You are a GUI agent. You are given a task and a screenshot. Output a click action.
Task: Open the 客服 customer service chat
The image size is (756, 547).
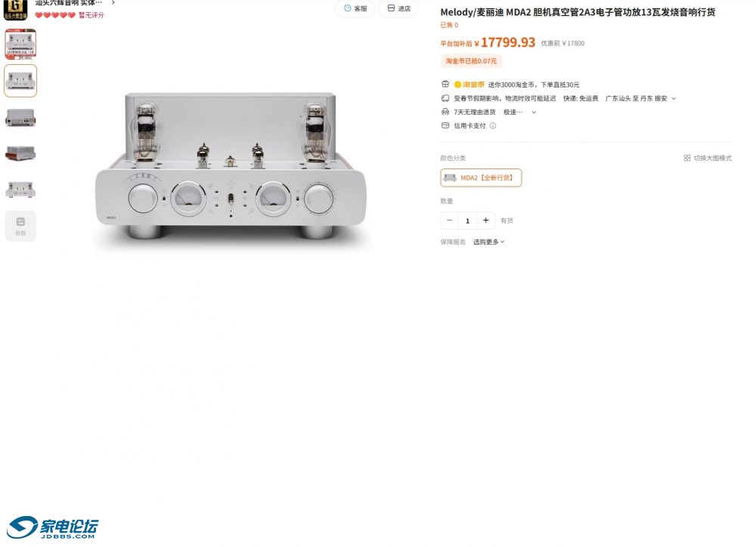355,8
